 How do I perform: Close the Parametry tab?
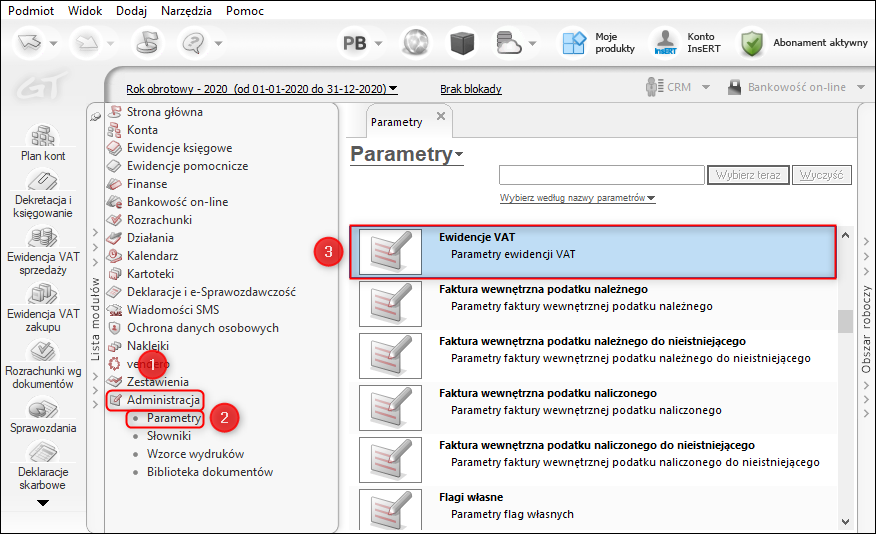441,116
